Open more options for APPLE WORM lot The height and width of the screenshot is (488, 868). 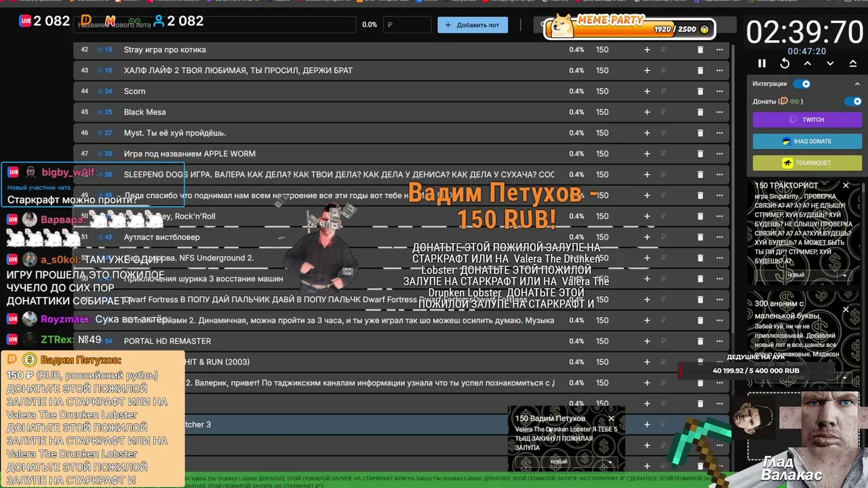[719, 154]
